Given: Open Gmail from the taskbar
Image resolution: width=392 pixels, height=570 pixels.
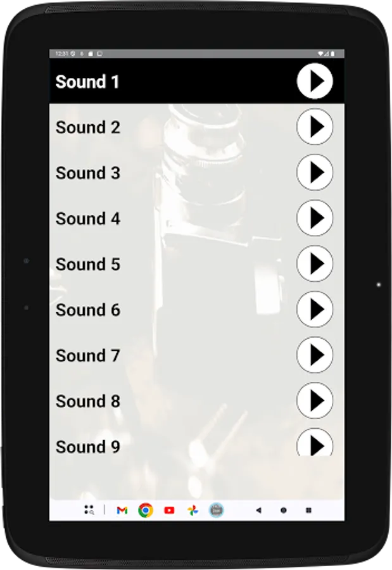Looking at the screenshot, I should pyautogui.click(x=122, y=510).
